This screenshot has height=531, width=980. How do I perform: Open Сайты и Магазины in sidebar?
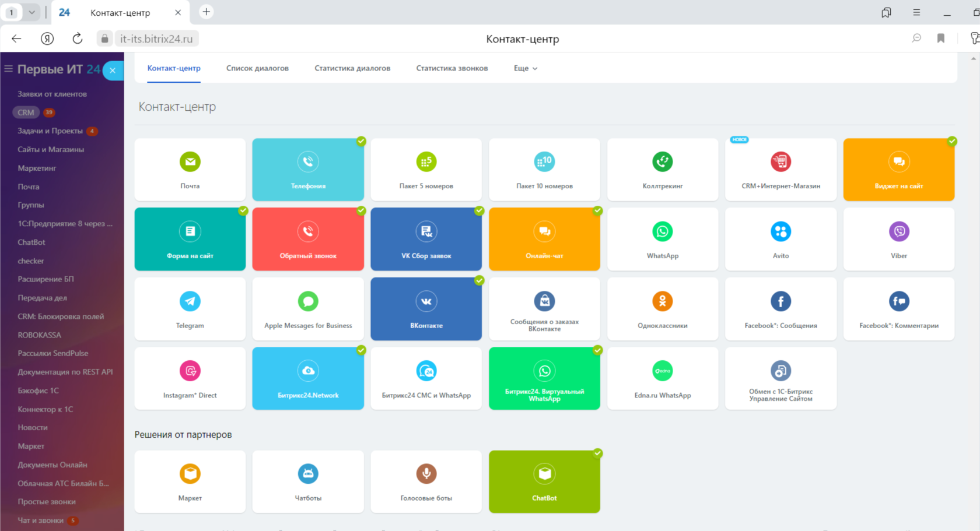51,150
